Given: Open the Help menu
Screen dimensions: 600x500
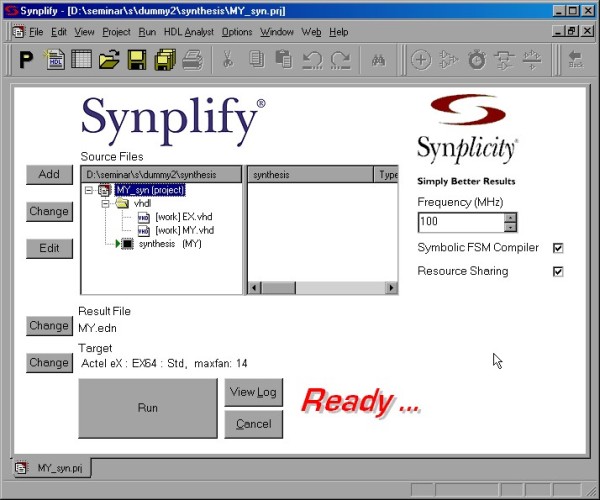Looking at the screenshot, I should [x=339, y=32].
